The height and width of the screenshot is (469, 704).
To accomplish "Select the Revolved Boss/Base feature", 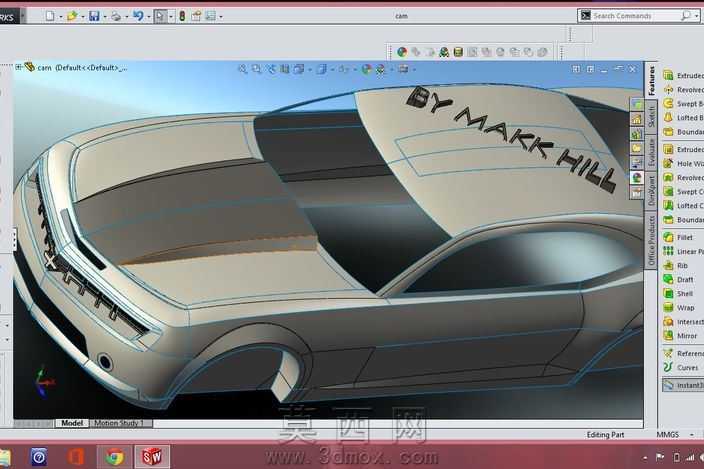I will (x=683, y=90).
